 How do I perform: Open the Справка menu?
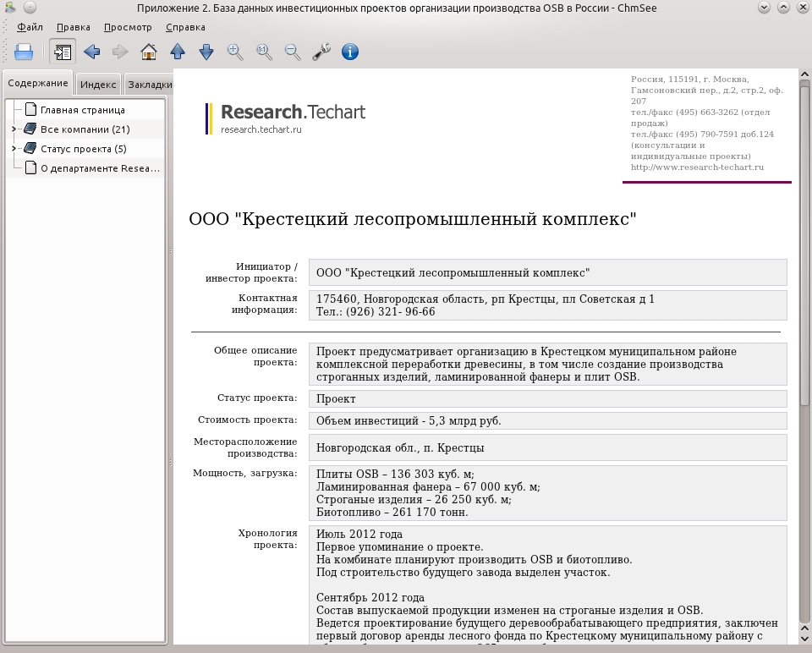tap(185, 27)
